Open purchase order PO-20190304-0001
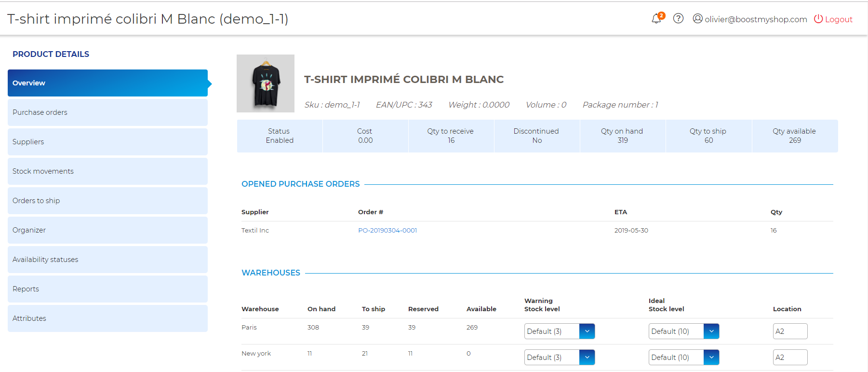Image resolution: width=868 pixels, height=372 pixels. point(387,231)
